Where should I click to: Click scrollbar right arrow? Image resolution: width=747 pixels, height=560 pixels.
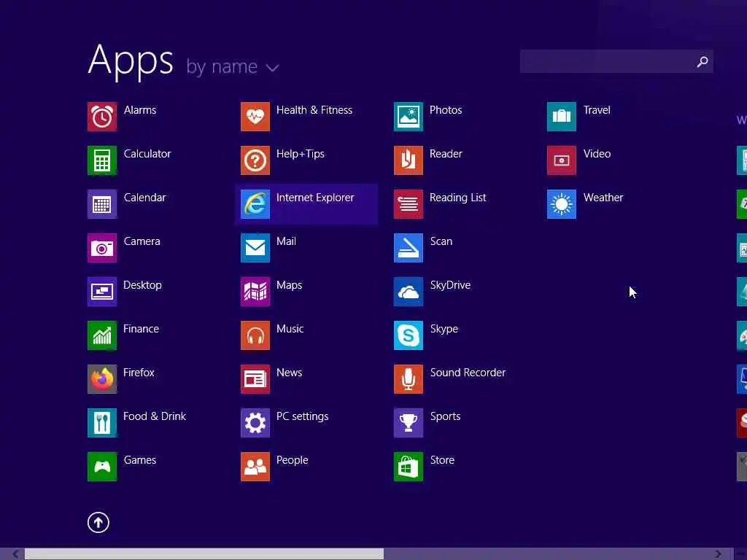tap(718, 554)
